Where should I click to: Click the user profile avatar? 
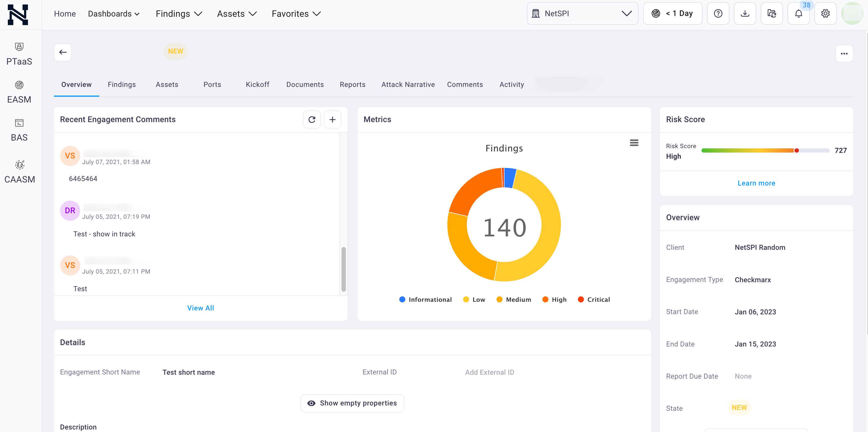pyautogui.click(x=852, y=13)
